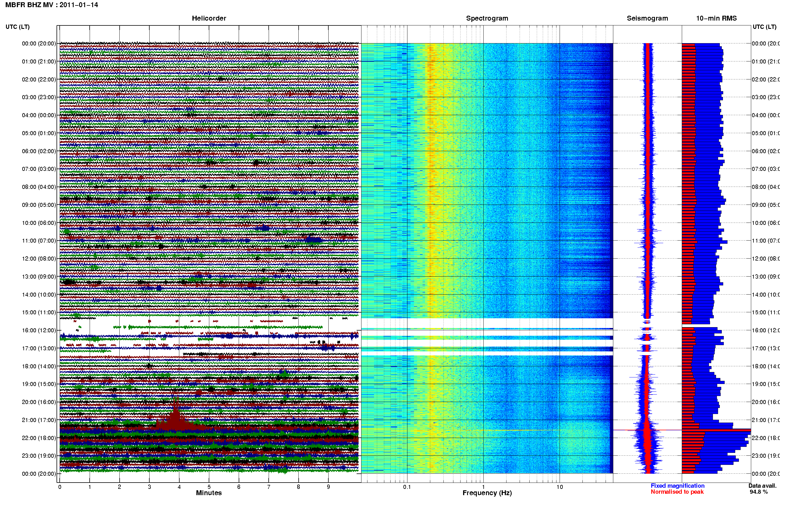Click the "Normalised to peak" legend text

(x=677, y=492)
